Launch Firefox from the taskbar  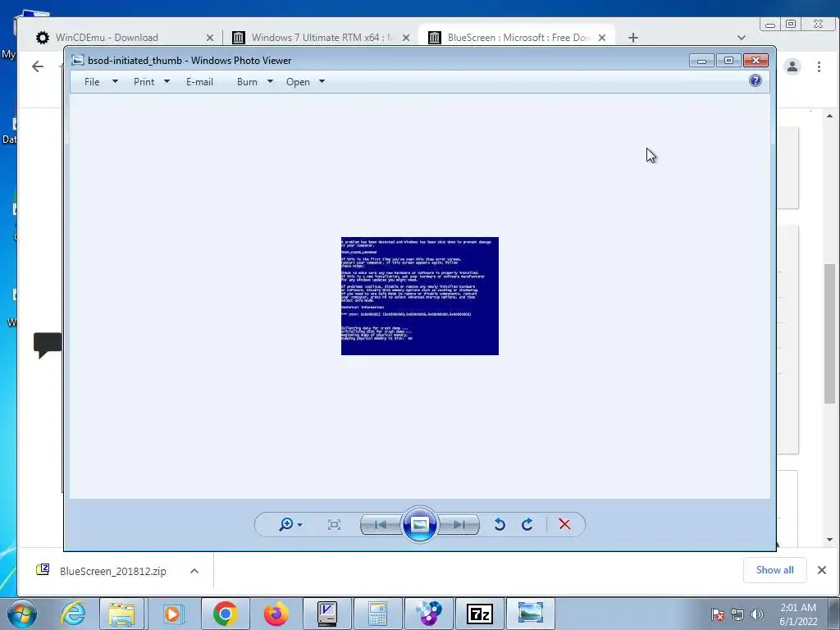click(276, 614)
